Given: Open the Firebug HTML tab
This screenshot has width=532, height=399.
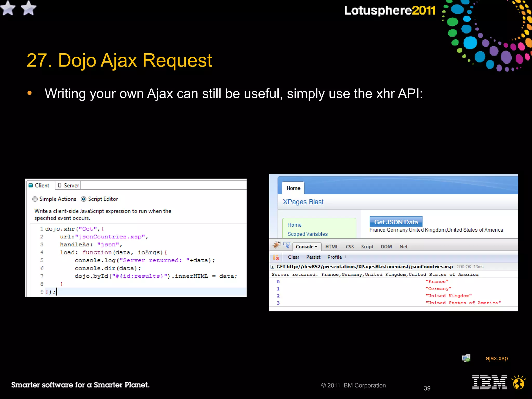Looking at the screenshot, I should coord(332,247).
